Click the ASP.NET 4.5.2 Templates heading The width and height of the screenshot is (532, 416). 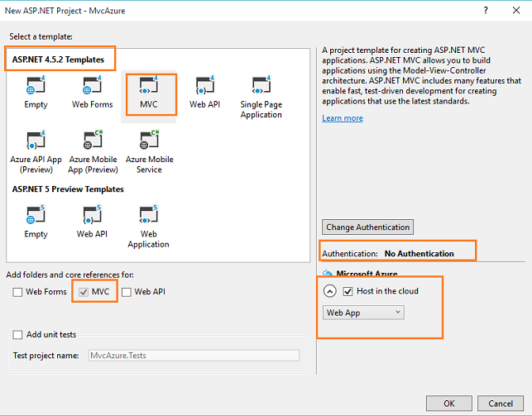[58, 60]
